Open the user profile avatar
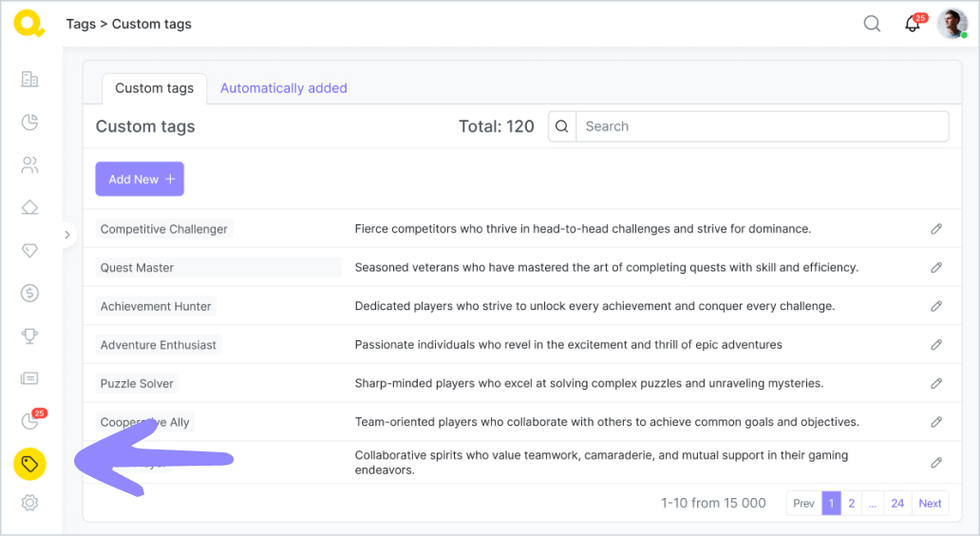Viewport: 980px width, 536px height. point(952,25)
